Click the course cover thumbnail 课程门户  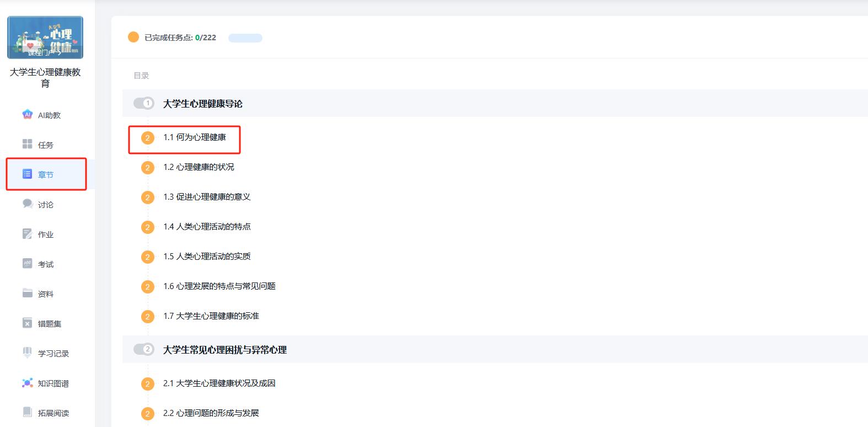point(45,38)
